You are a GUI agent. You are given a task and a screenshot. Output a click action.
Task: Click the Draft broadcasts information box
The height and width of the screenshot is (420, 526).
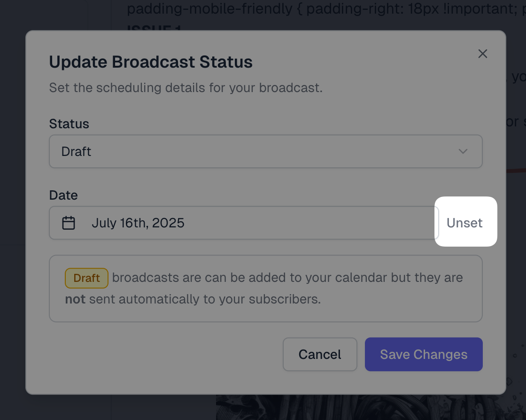(x=266, y=288)
